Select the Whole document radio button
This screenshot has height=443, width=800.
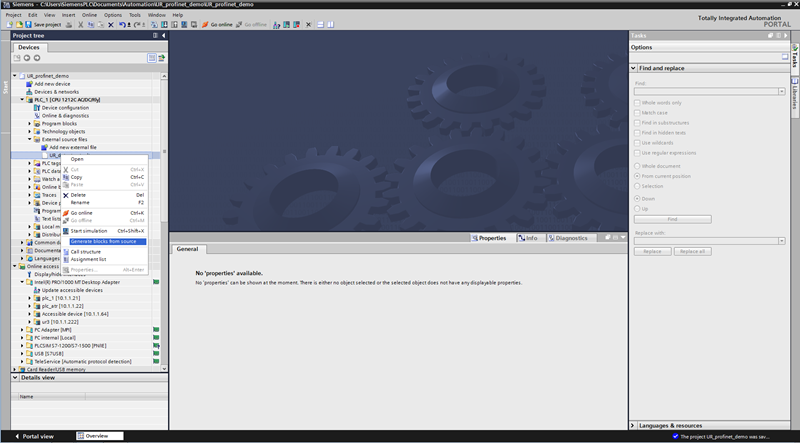[x=637, y=166]
